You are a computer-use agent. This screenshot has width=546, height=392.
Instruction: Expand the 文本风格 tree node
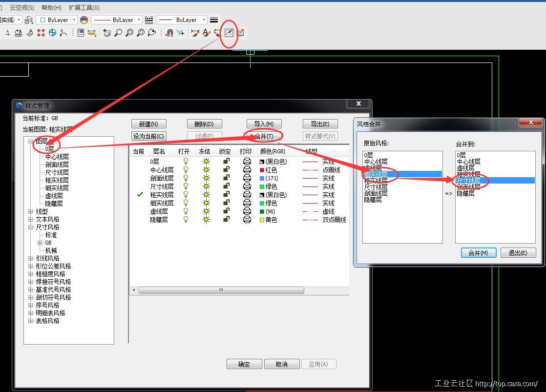(31, 219)
